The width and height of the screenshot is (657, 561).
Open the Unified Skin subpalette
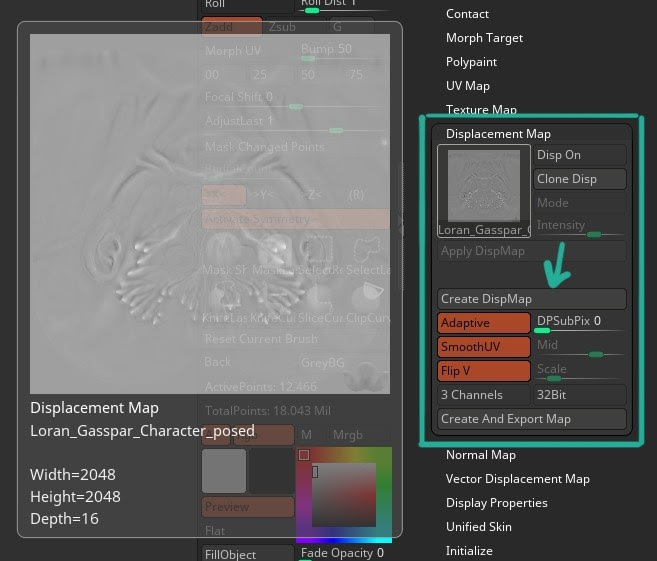point(478,526)
